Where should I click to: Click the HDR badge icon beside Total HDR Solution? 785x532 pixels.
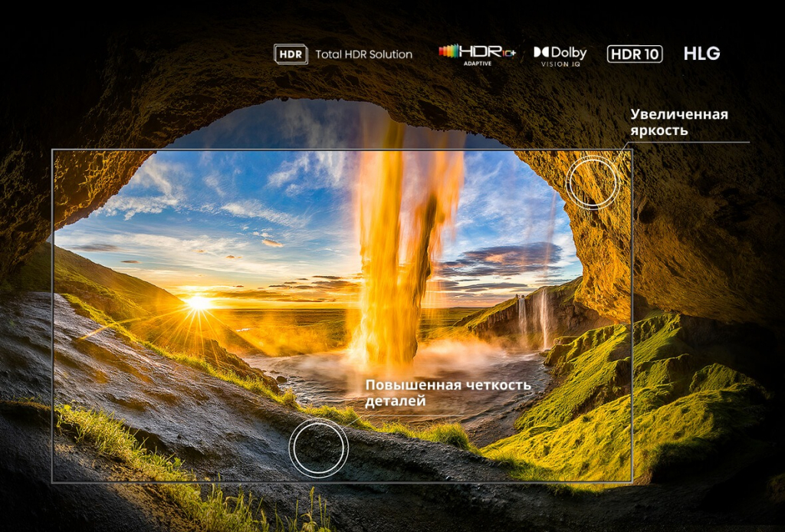click(x=291, y=54)
